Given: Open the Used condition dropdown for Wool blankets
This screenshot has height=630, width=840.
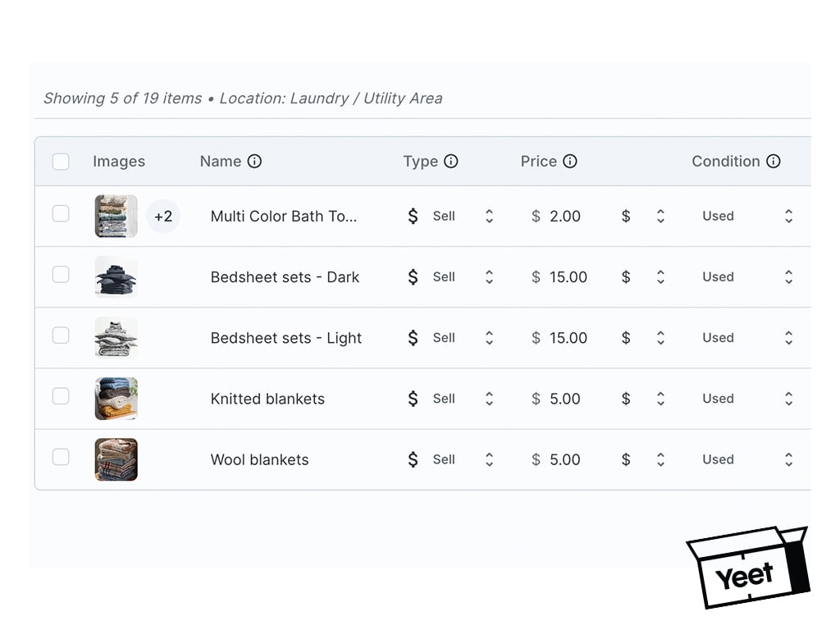Looking at the screenshot, I should [x=788, y=459].
